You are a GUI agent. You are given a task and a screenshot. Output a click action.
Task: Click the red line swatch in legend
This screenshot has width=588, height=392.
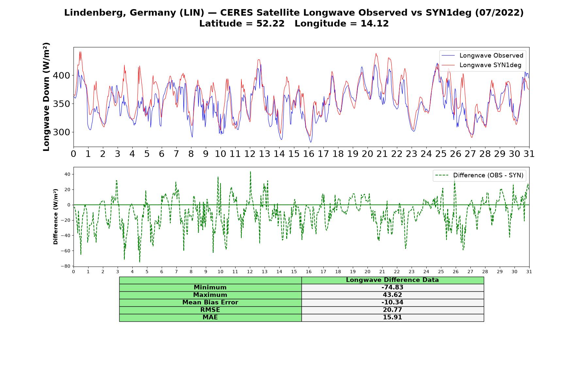[448, 65]
